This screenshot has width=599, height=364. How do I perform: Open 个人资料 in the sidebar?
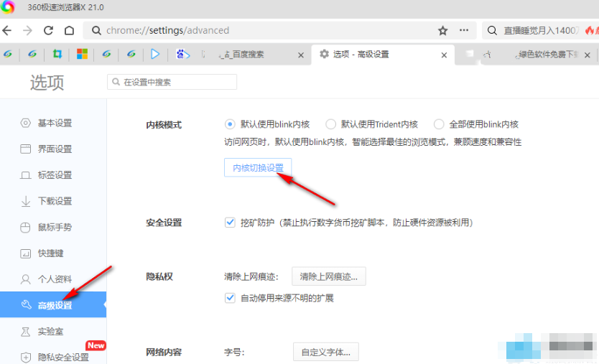tap(53, 279)
